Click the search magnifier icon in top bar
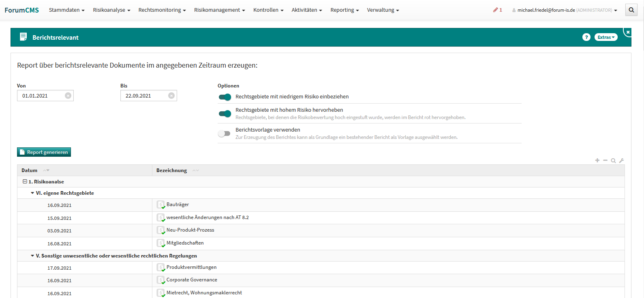The height and width of the screenshot is (298, 644). (x=631, y=10)
